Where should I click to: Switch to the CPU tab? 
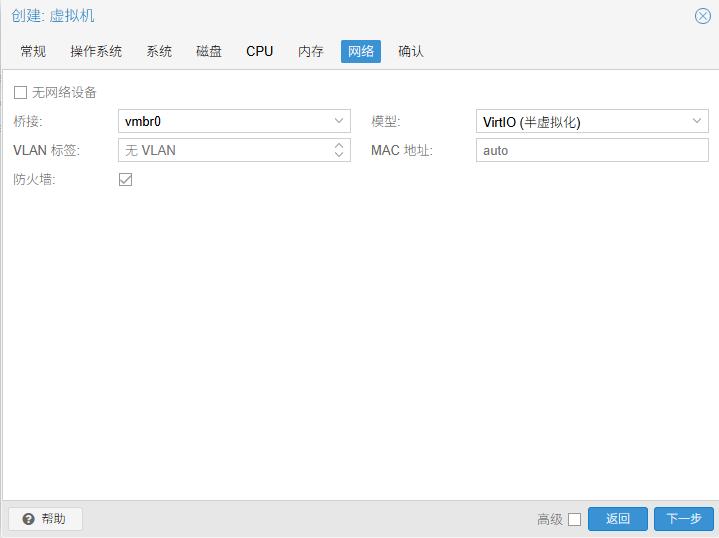pyautogui.click(x=260, y=51)
